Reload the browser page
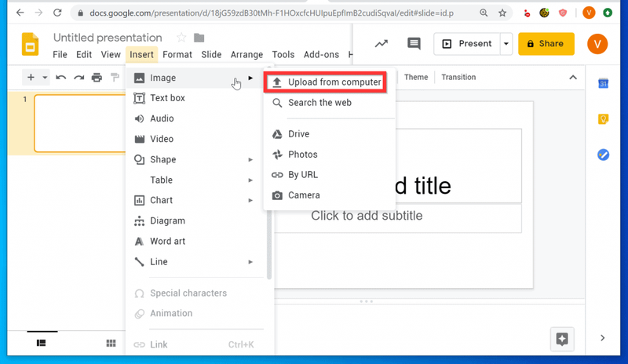Viewport: 628px width, 364px height. click(x=57, y=13)
